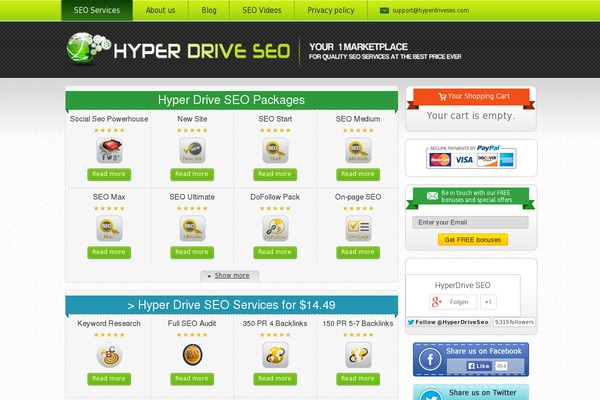Read more about Full SEO Audit
This screenshot has width=600, height=400.
(x=192, y=379)
